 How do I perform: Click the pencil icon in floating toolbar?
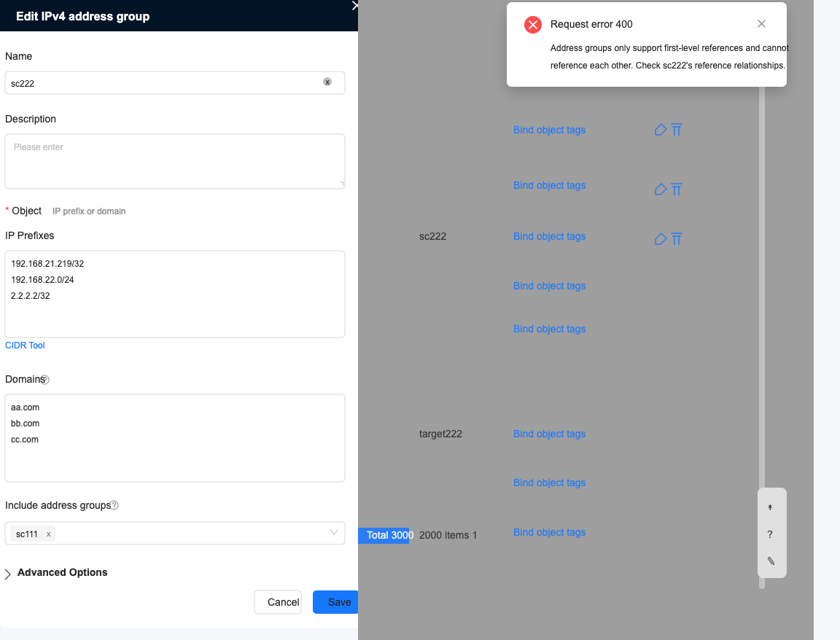coord(771,561)
